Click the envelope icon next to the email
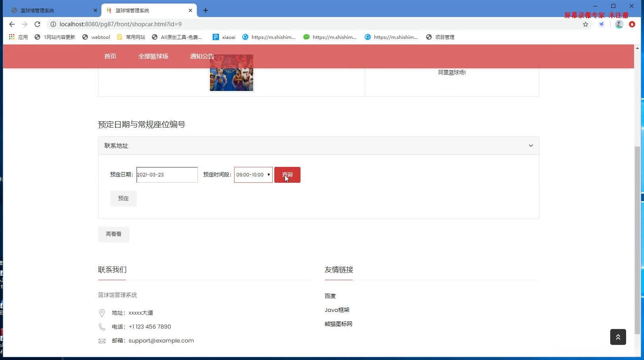The height and width of the screenshot is (360, 644). click(102, 341)
